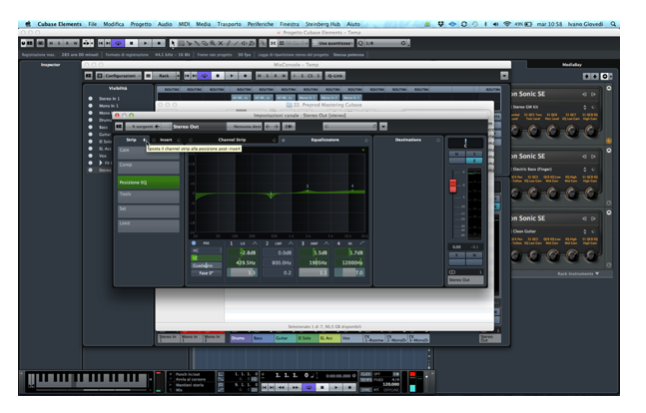Click Record in the MixConsole toolbar
Screen dimensions: 646x413
click(245, 76)
